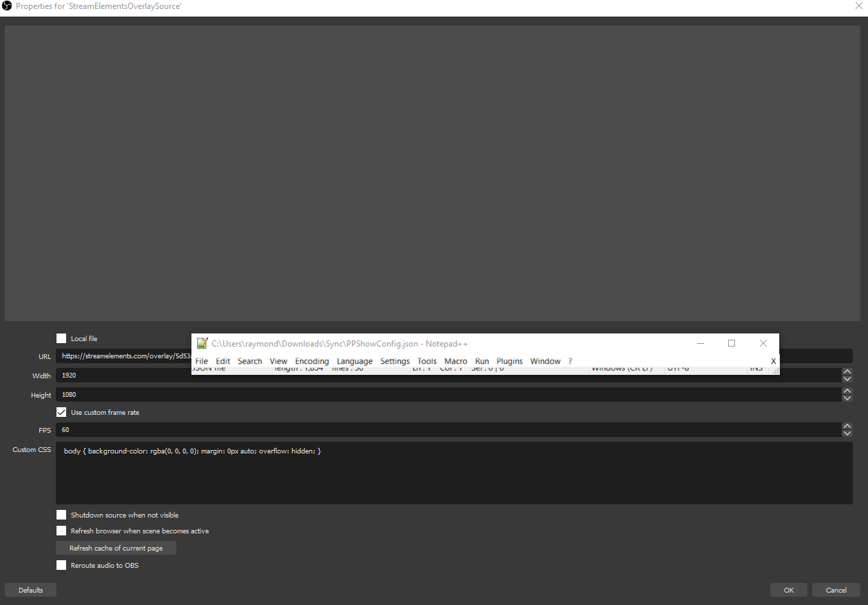Open the Plugins menu in Notepad++
868x605 pixels.
tap(509, 361)
